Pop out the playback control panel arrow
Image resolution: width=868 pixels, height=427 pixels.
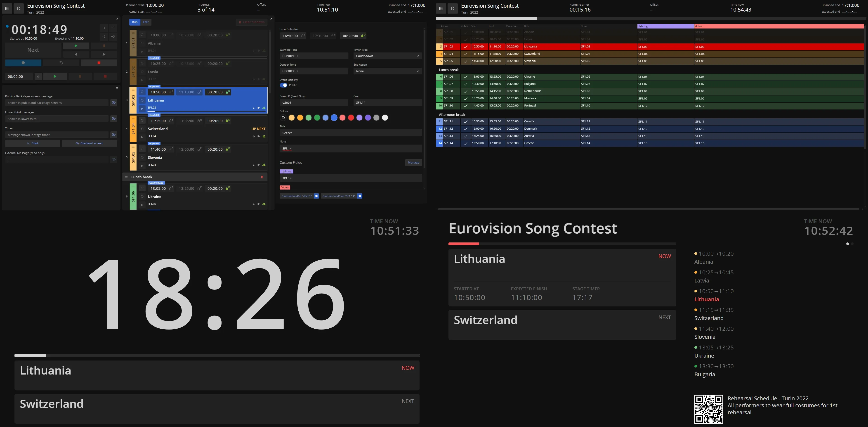tap(117, 19)
